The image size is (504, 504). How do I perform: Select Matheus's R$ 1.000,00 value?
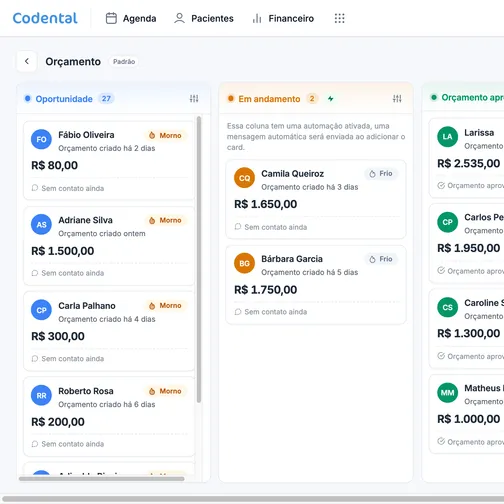(x=469, y=419)
